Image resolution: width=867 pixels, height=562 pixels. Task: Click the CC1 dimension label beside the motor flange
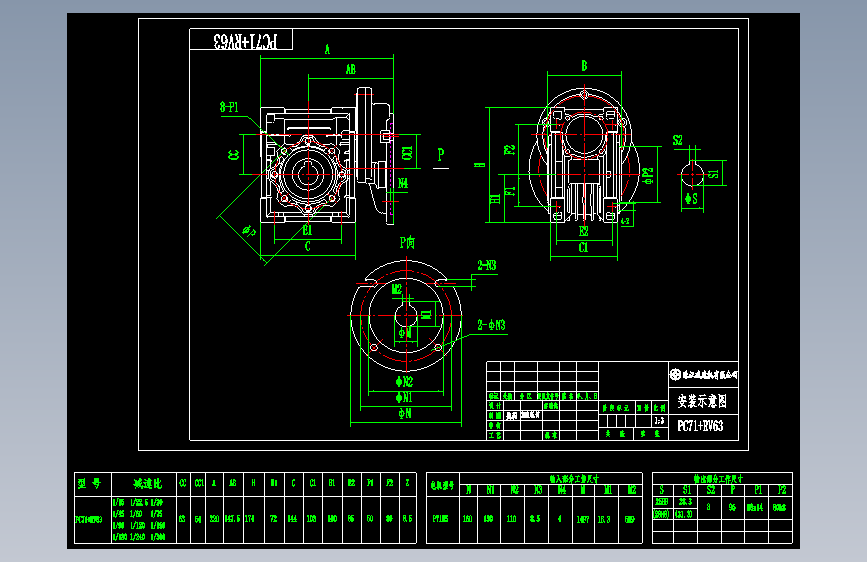pos(407,153)
